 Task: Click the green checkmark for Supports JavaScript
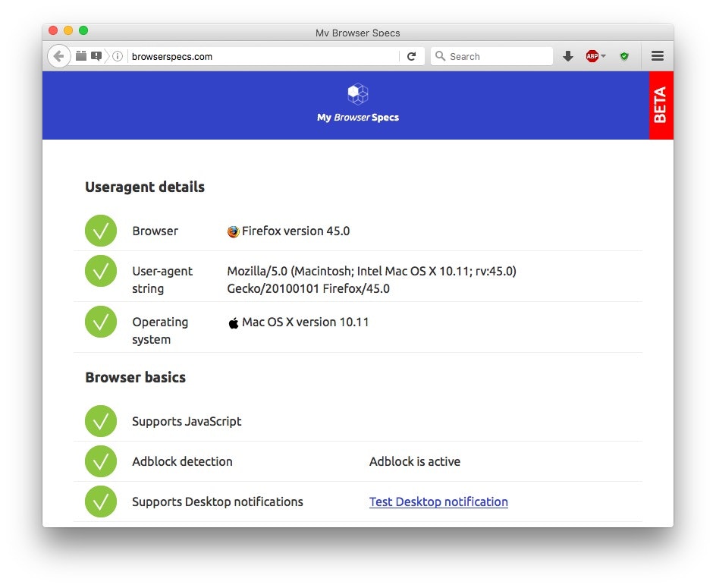[101, 421]
